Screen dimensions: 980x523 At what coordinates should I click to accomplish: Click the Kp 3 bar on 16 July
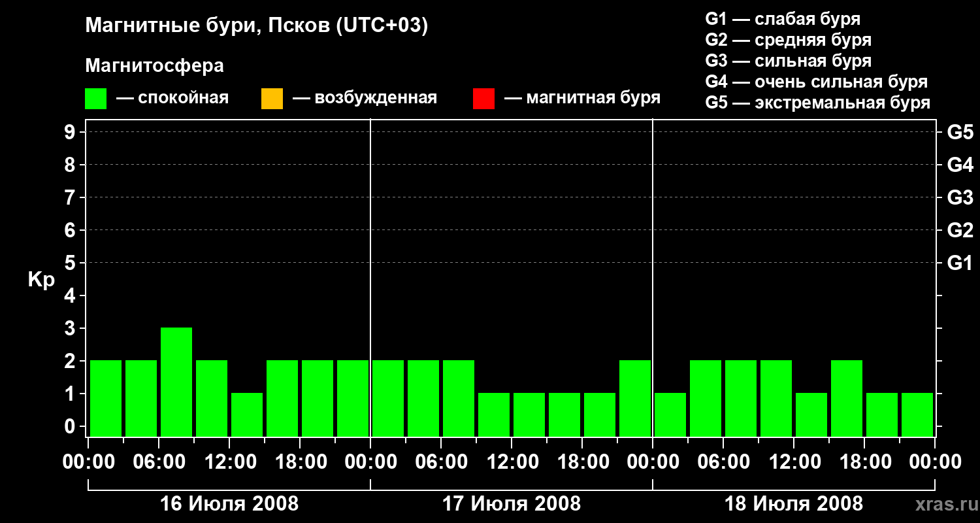(x=176, y=382)
